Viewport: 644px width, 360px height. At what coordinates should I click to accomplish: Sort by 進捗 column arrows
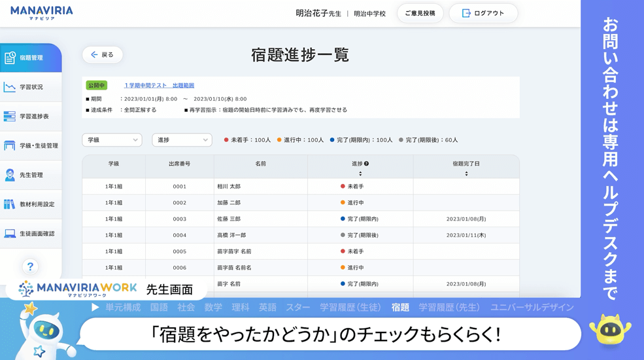(x=360, y=173)
